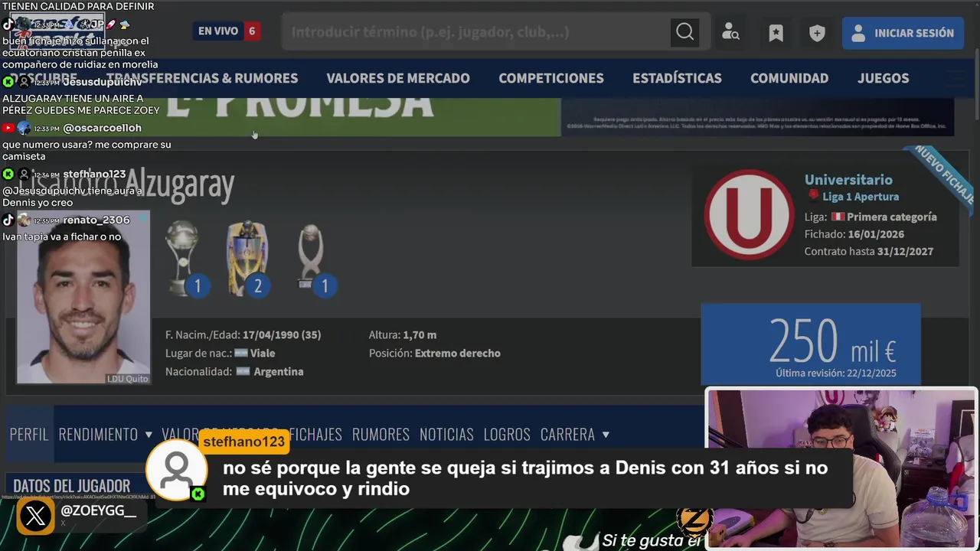
Task: Open the user search icon
Action: 730,33
